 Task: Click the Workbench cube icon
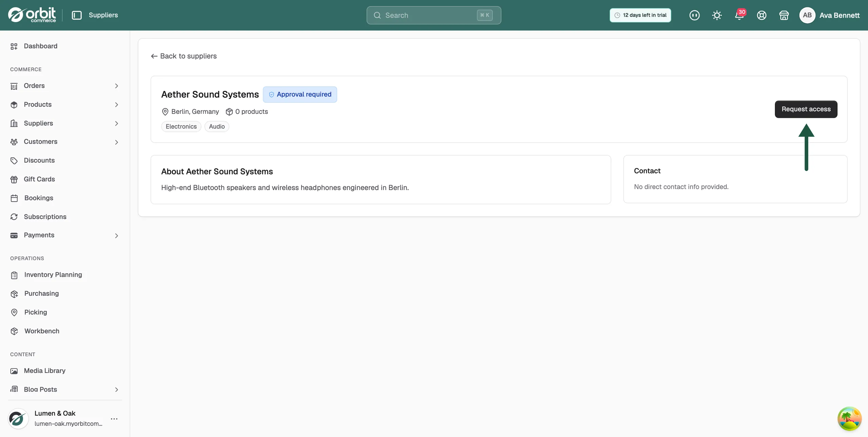coord(14,331)
